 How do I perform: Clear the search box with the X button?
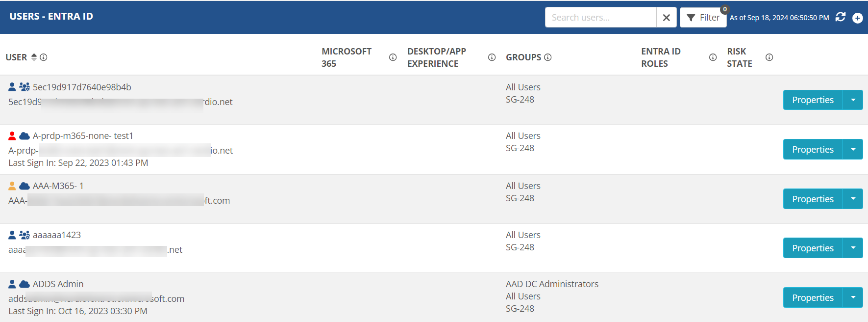666,18
